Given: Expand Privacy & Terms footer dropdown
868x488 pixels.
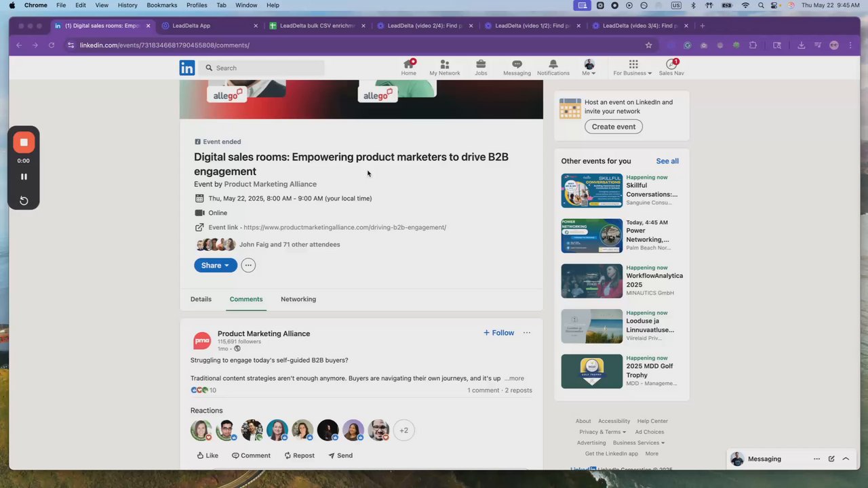Looking at the screenshot, I should (602, 432).
